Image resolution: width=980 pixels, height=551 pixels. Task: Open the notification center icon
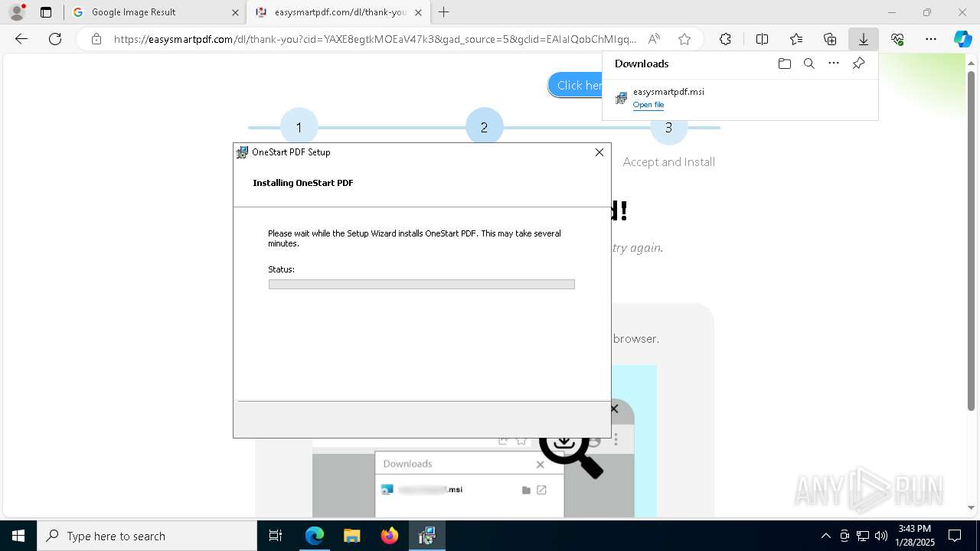point(955,536)
